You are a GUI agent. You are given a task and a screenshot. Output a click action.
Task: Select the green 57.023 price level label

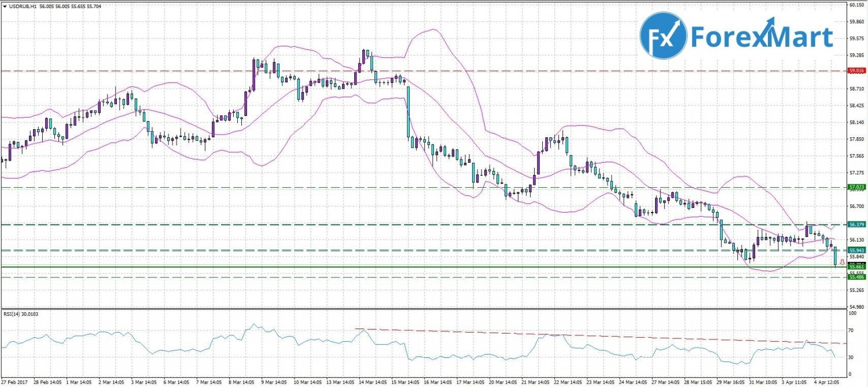856,187
